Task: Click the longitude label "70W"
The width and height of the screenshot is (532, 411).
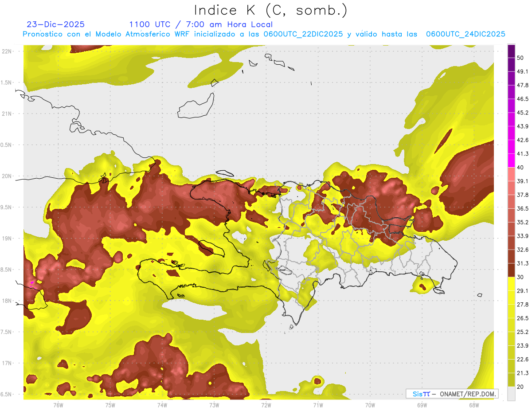Action: pyautogui.click(x=370, y=405)
